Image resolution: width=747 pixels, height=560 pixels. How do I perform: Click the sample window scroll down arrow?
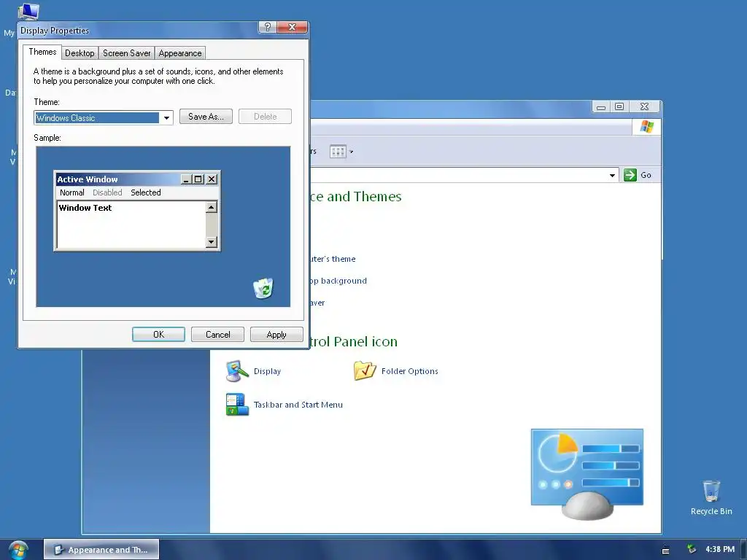(x=212, y=242)
